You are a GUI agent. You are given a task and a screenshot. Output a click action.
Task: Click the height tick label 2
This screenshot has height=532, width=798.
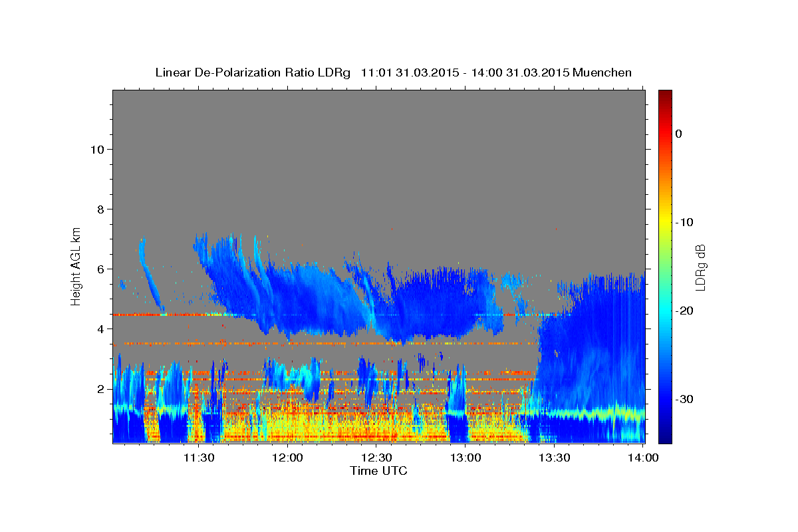100,388
